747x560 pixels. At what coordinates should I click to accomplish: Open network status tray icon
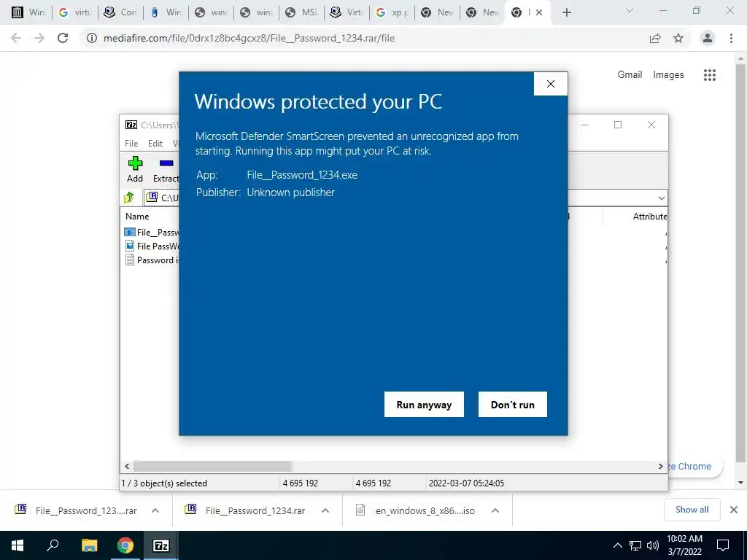pos(635,545)
